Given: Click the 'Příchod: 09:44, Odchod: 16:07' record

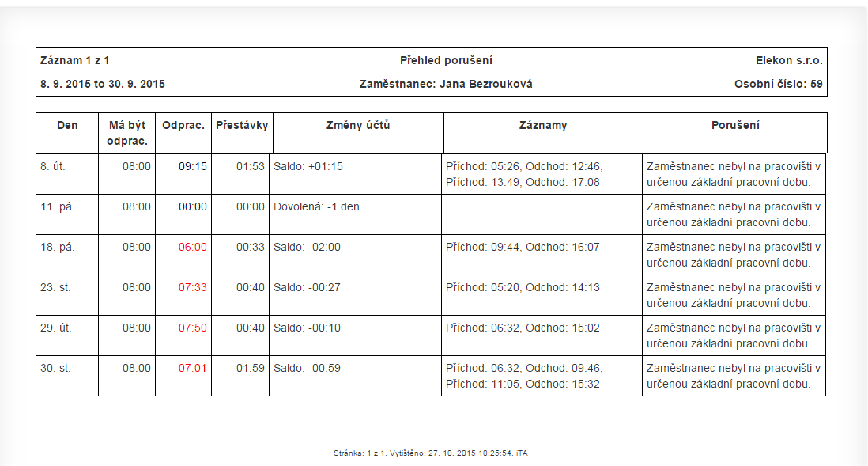Looking at the screenshot, I should (x=523, y=247).
